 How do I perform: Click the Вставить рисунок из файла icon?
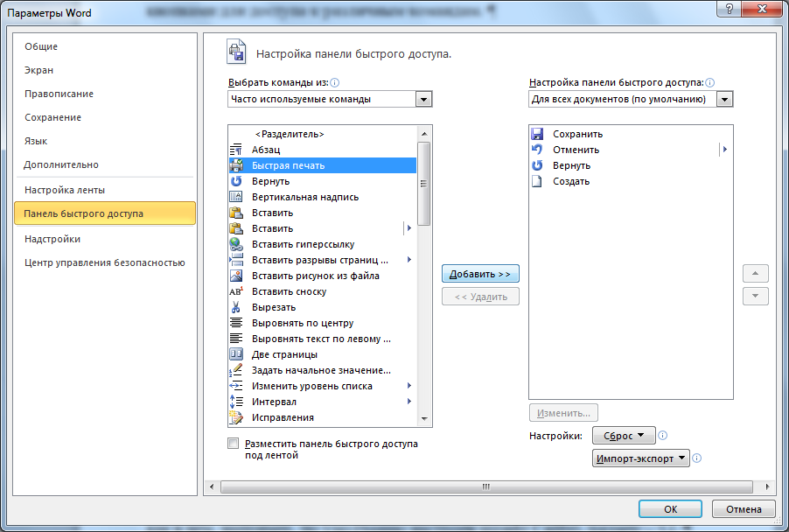[236, 276]
